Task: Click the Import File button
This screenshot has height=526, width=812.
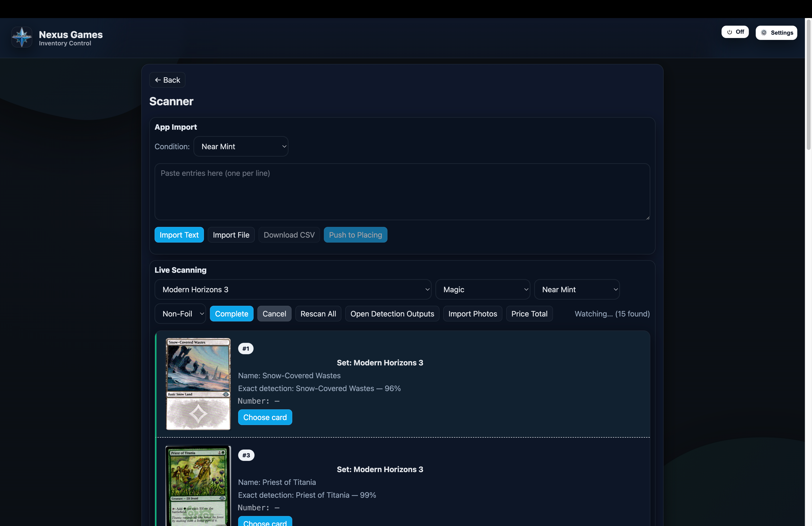Action: pyautogui.click(x=231, y=235)
